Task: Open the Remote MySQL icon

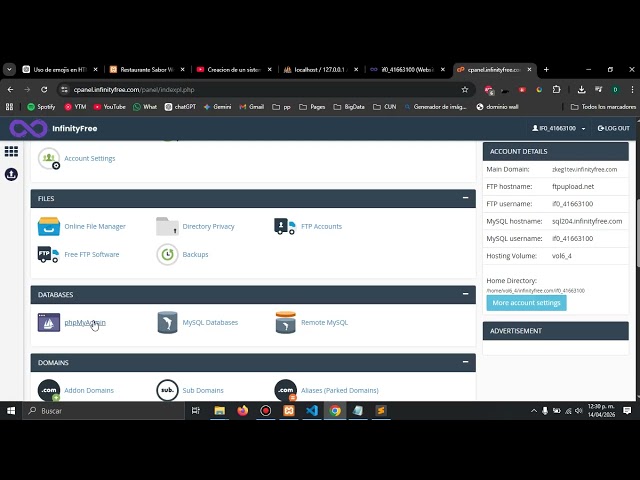Action: 285,322
